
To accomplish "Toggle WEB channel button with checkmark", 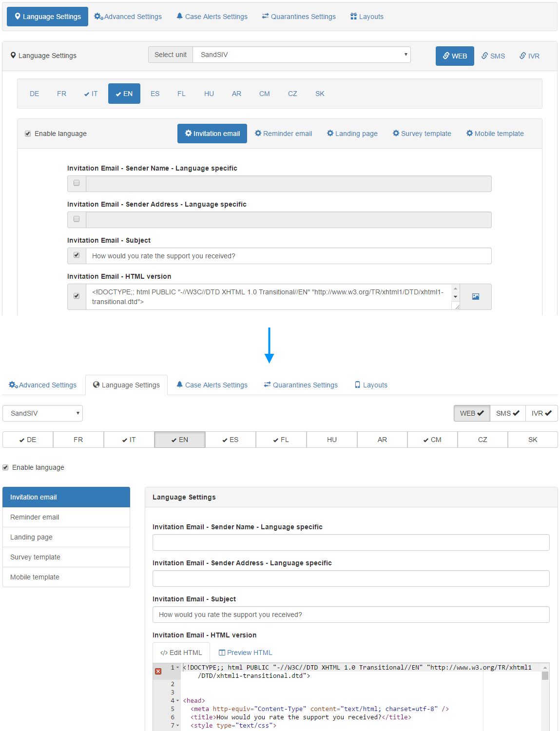I will tap(472, 413).
